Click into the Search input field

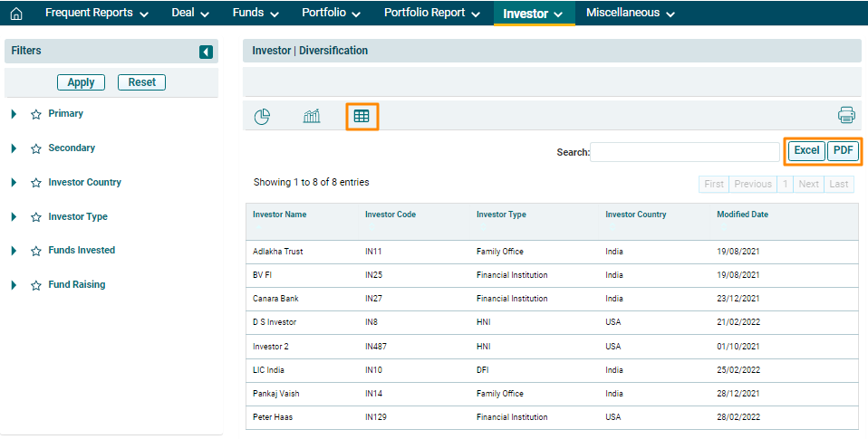tap(684, 152)
